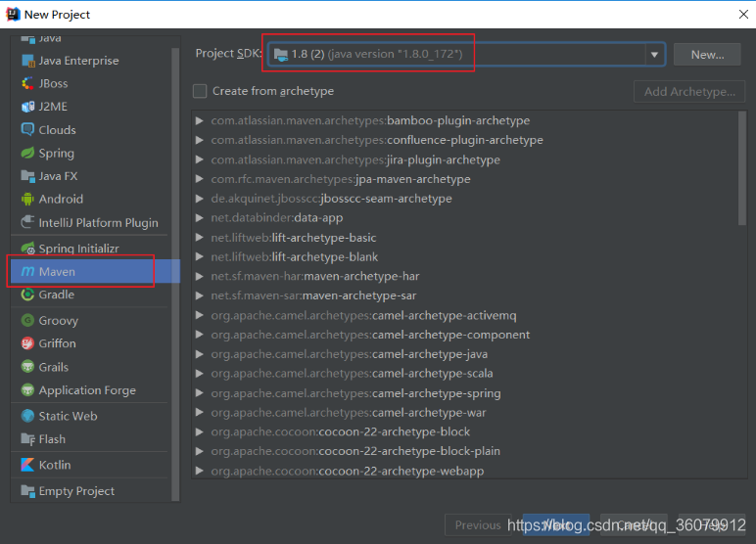Viewport: 756px width, 544px height.
Task: Select cocoon-22-archetype-block-plain row
Action: coord(465,451)
